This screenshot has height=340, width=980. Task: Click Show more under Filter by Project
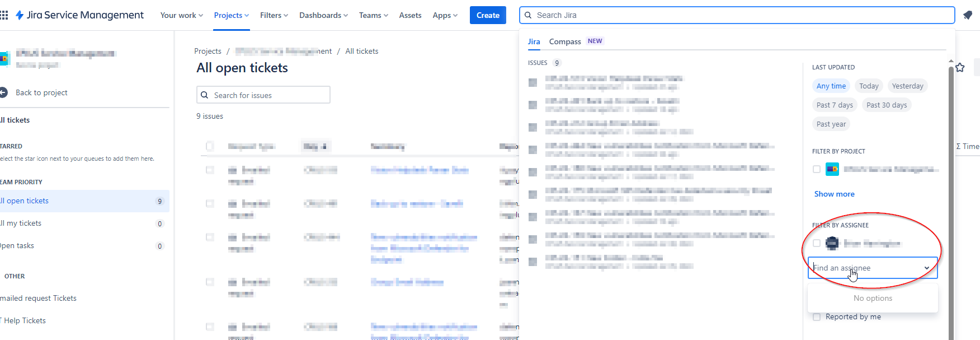[x=834, y=194]
